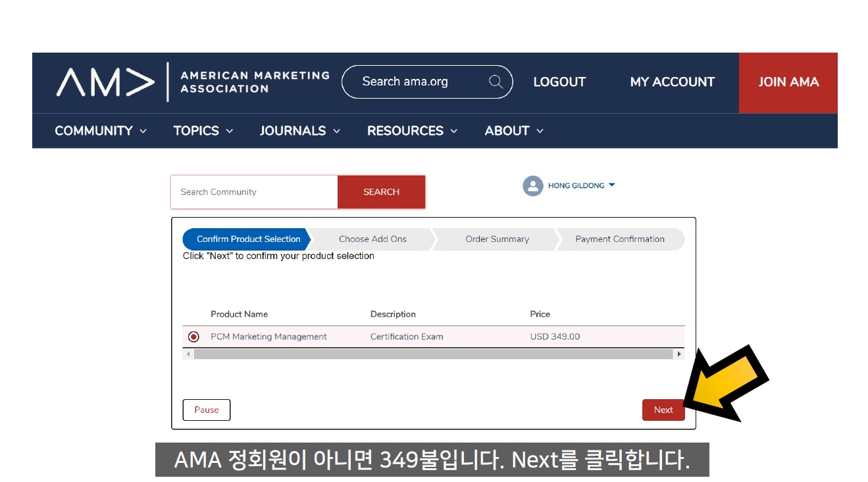This screenshot has height=482, width=868.
Task: Click the red SEARCH button
Action: pos(382,192)
